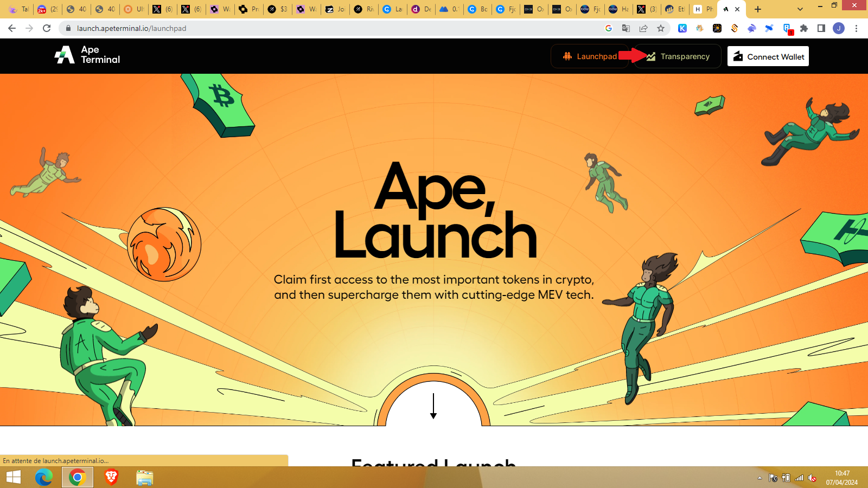
Task: Open Microsoft Edge from the taskbar
Action: pyautogui.click(x=44, y=477)
